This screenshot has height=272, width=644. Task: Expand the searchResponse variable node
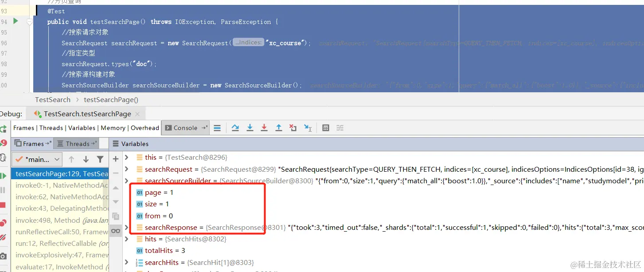click(127, 227)
